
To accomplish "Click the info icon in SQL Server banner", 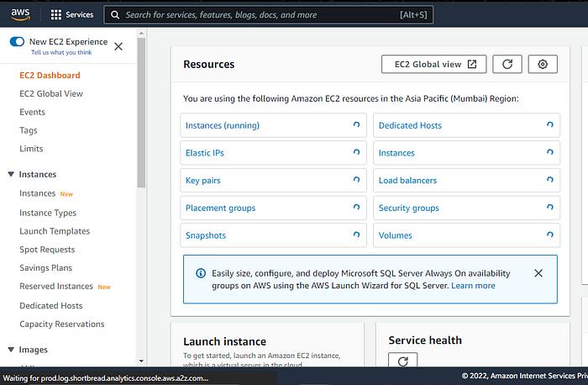I will click(x=201, y=273).
